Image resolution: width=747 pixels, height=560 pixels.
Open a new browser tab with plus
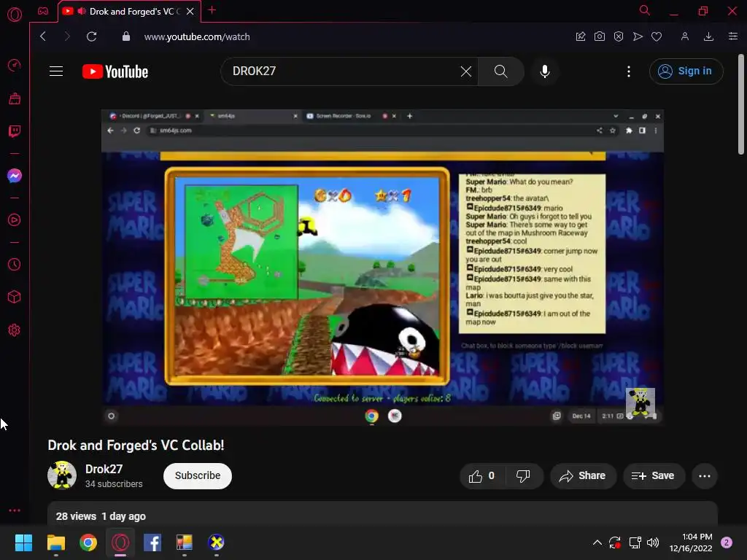(x=212, y=10)
